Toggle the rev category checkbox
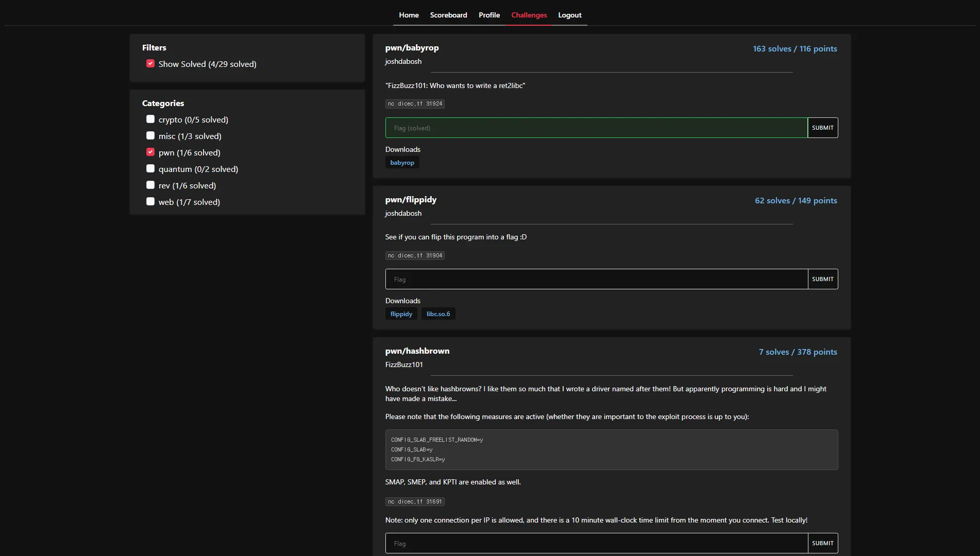 pos(150,185)
